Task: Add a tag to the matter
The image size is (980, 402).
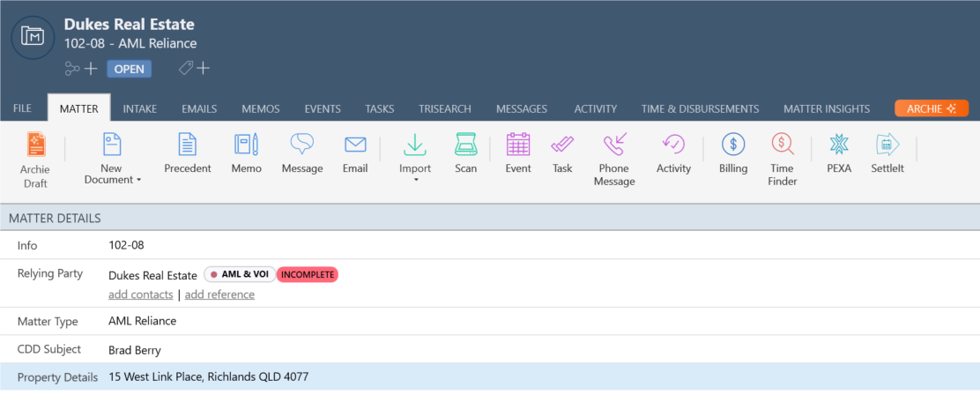Action: pyautogui.click(x=195, y=68)
